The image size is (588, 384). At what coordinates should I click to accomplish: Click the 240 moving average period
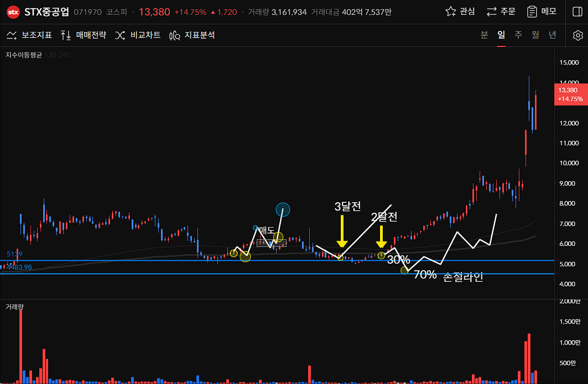(65, 55)
